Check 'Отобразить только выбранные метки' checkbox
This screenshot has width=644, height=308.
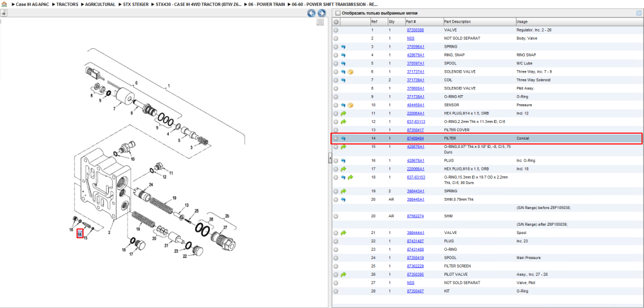[x=337, y=13]
